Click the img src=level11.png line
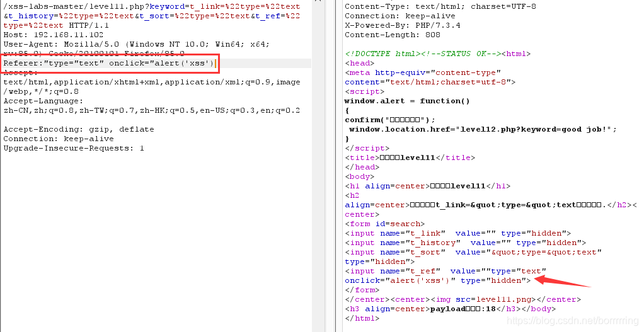 click(463, 299)
